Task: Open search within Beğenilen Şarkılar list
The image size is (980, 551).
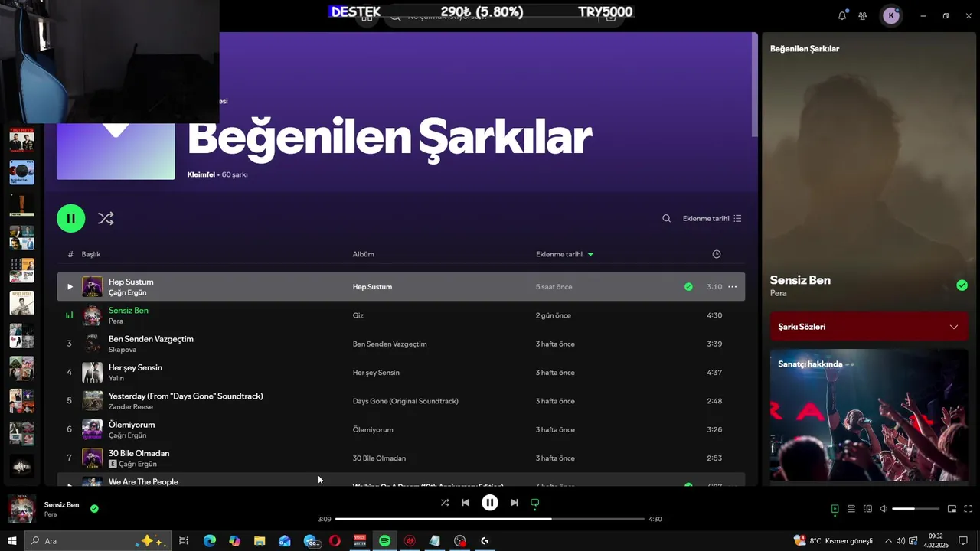Action: pyautogui.click(x=666, y=218)
